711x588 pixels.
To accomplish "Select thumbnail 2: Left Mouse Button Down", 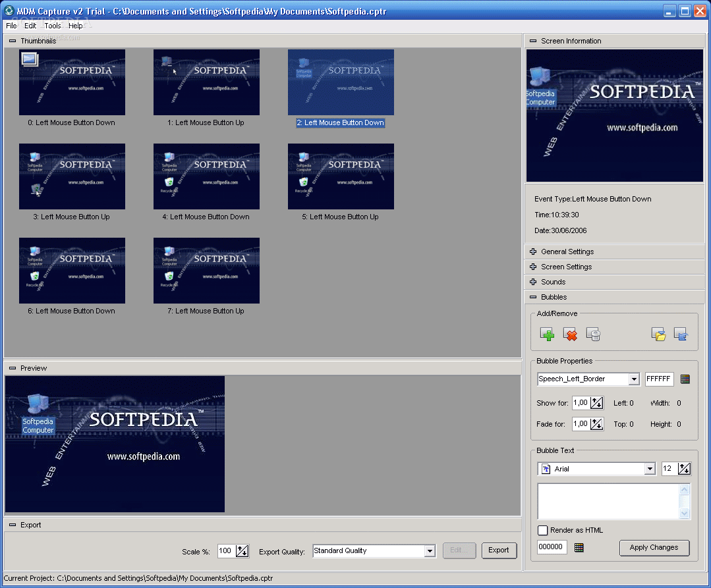I will pos(341,82).
